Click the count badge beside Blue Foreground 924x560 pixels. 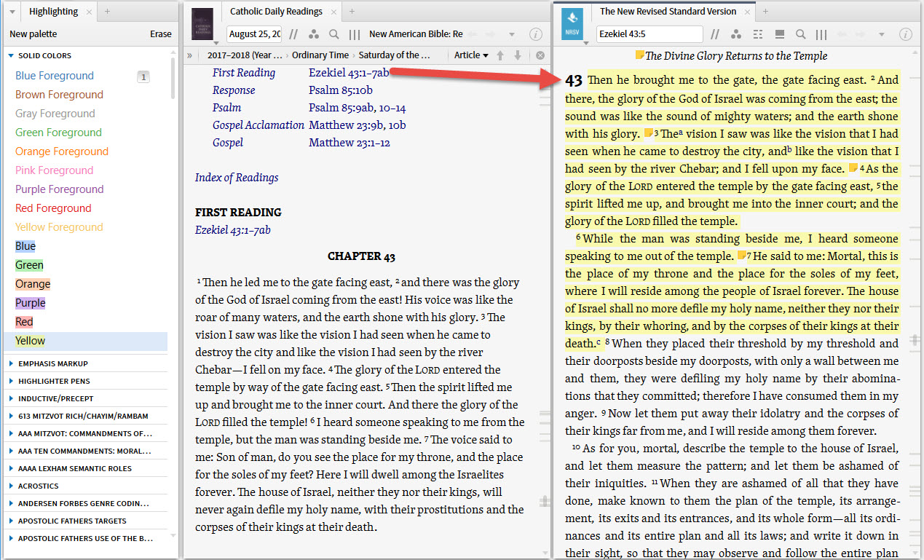point(143,76)
